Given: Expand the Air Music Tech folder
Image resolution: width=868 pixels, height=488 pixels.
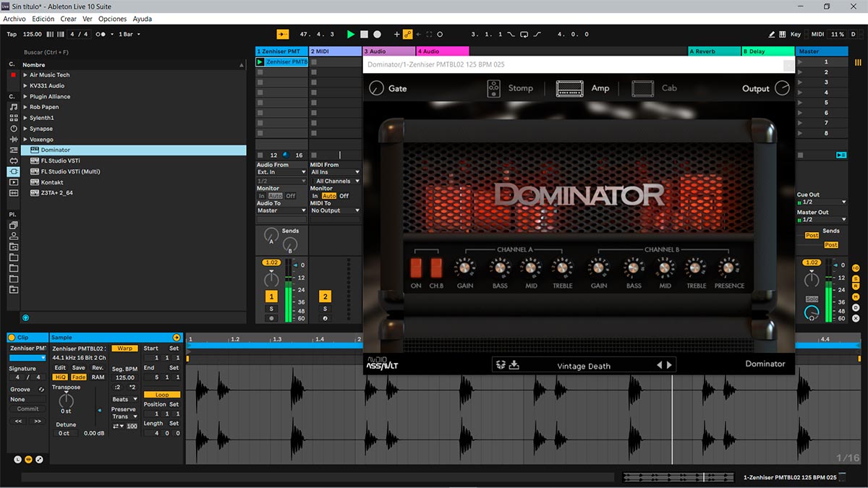Looking at the screenshot, I should (x=25, y=75).
